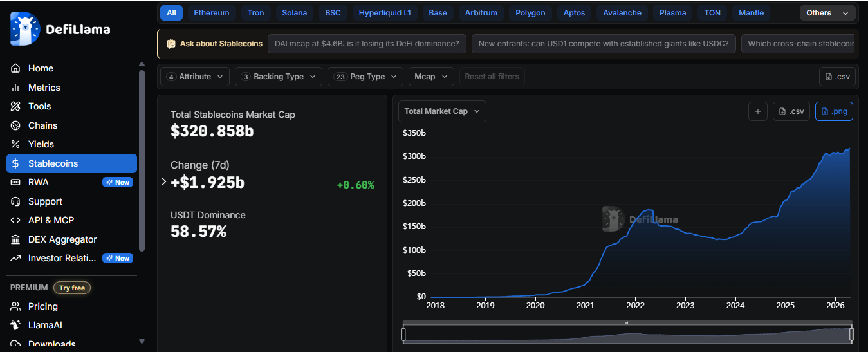Viewport: 868px width, 352px height.
Task: Open the Others chains dropdown
Action: pyautogui.click(x=827, y=13)
